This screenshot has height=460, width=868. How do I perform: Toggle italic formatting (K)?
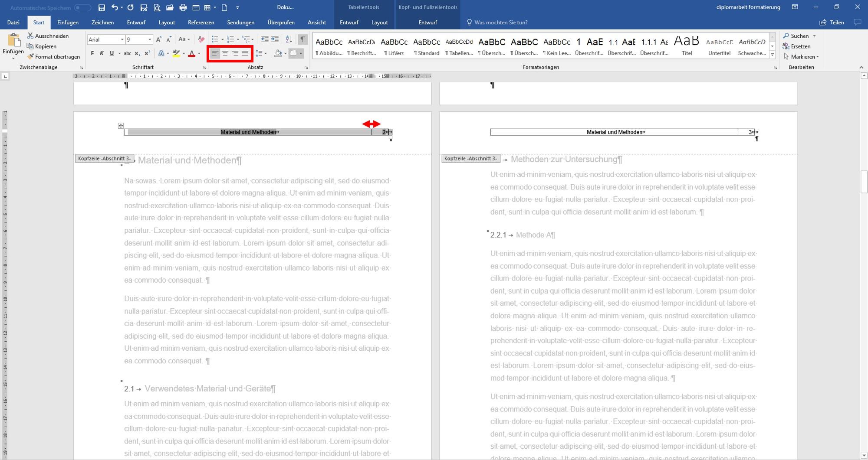102,53
